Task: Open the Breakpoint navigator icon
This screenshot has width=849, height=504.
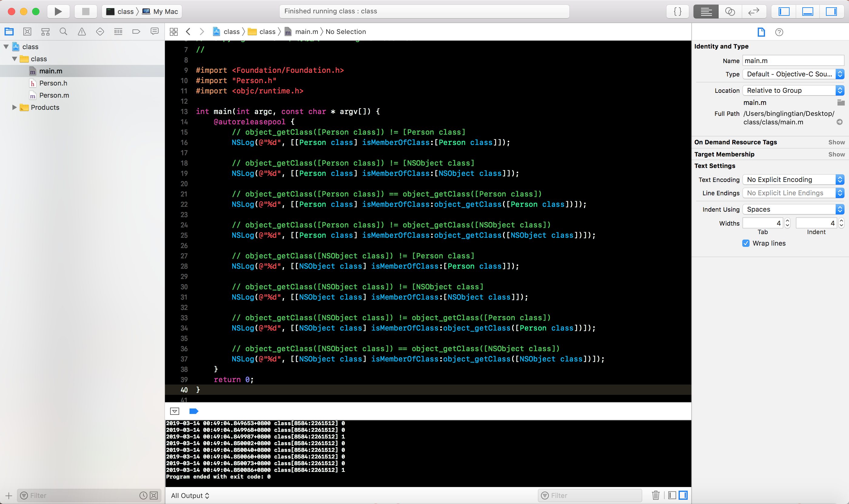Action: pyautogui.click(x=136, y=32)
